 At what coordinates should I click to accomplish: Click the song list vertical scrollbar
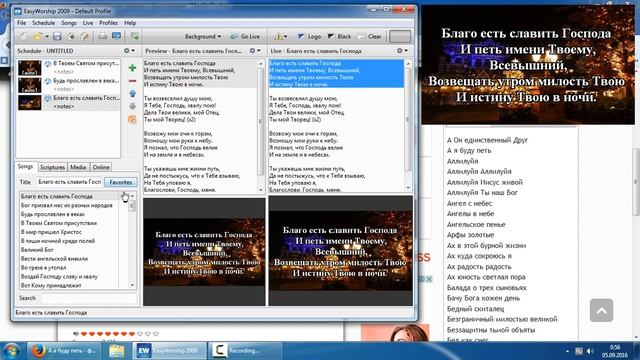pyautogui.click(x=132, y=240)
